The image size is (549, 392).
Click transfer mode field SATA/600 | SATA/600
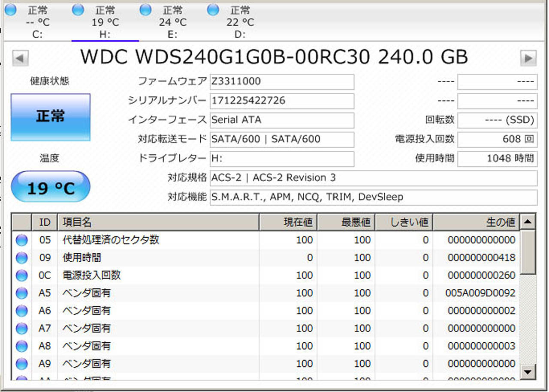pos(282,140)
